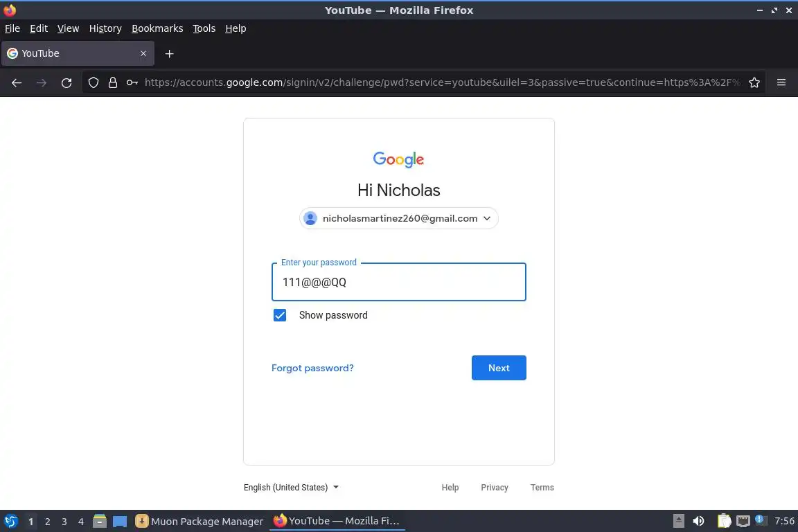This screenshot has height=532, width=798.
Task: Show site security padlock info
Action: point(112,82)
